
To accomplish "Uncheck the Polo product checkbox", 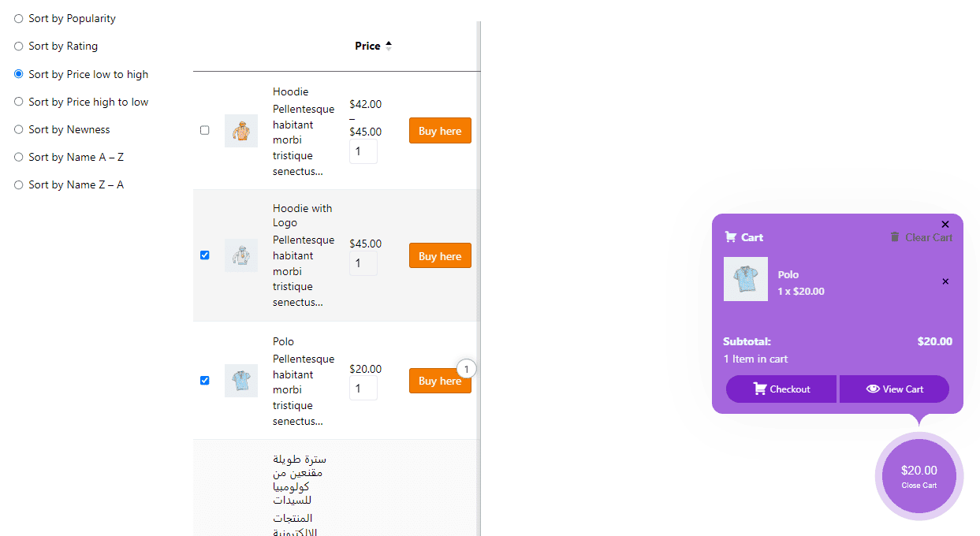I will (x=204, y=380).
